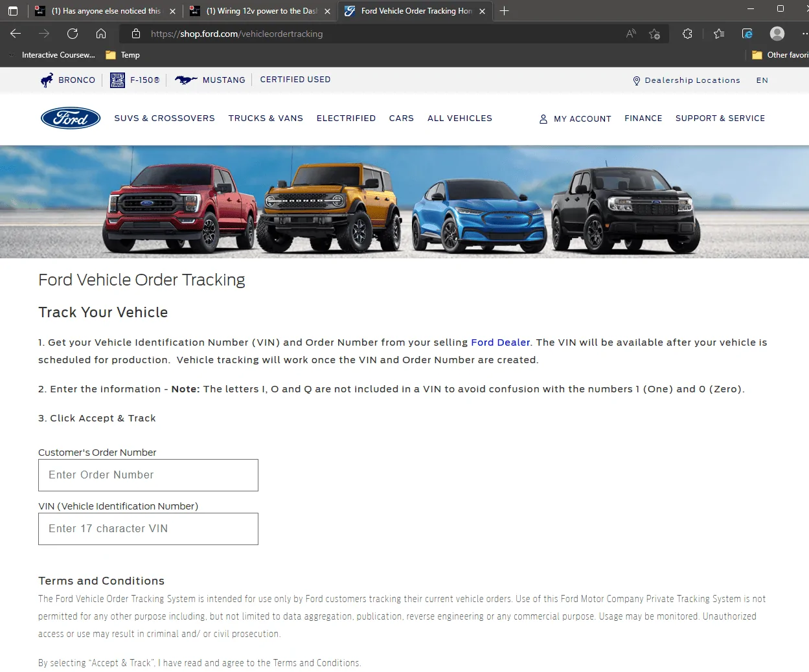Click the dealership location pin icon
The height and width of the screenshot is (672, 809).
coord(636,81)
